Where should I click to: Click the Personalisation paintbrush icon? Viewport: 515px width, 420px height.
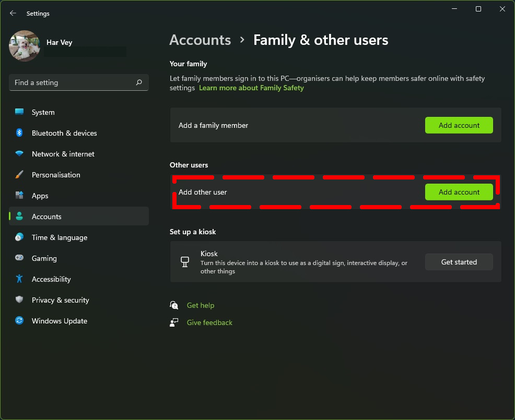point(19,175)
